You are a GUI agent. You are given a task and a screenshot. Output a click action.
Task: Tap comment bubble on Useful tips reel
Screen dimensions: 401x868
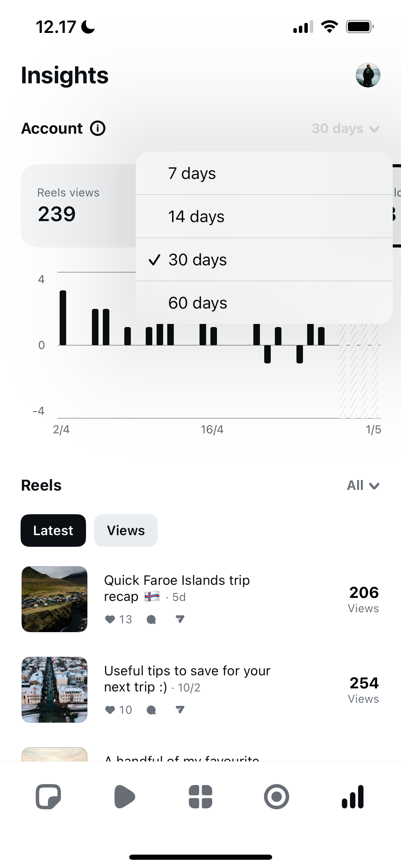tap(151, 710)
